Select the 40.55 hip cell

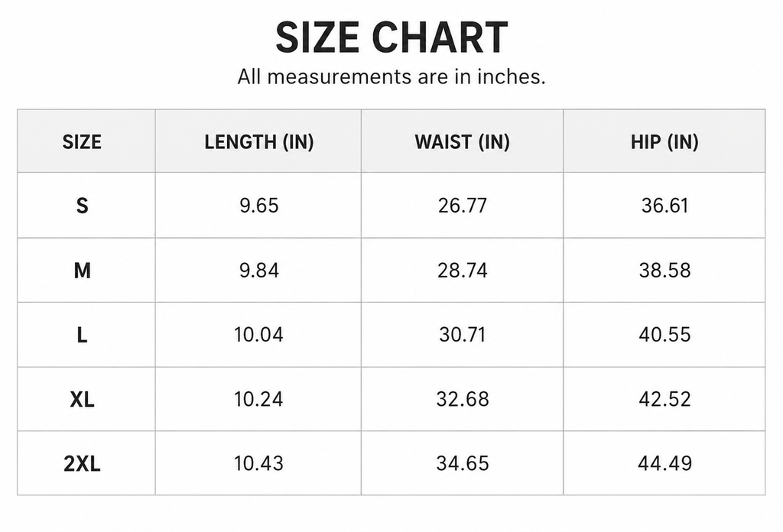[664, 335]
